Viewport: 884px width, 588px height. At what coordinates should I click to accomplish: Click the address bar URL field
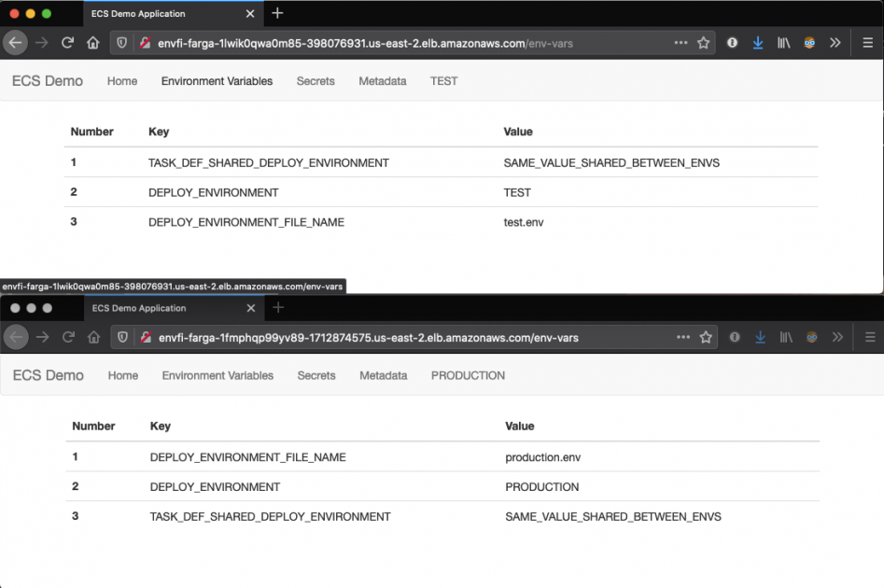[x=373, y=42]
